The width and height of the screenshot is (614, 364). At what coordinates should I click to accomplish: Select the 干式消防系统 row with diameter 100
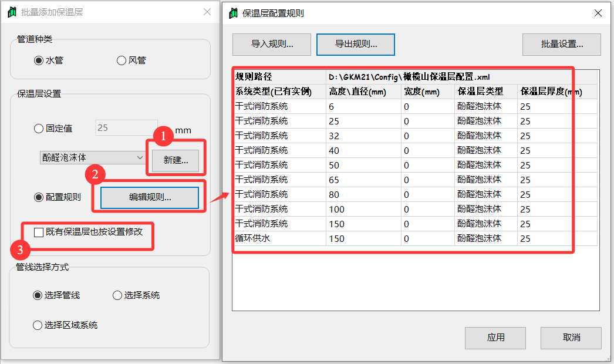tap(415, 209)
